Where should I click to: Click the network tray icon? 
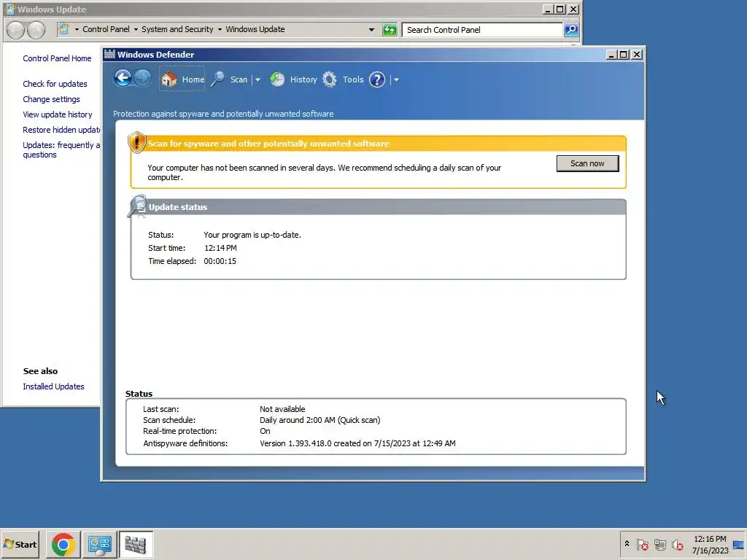point(659,544)
